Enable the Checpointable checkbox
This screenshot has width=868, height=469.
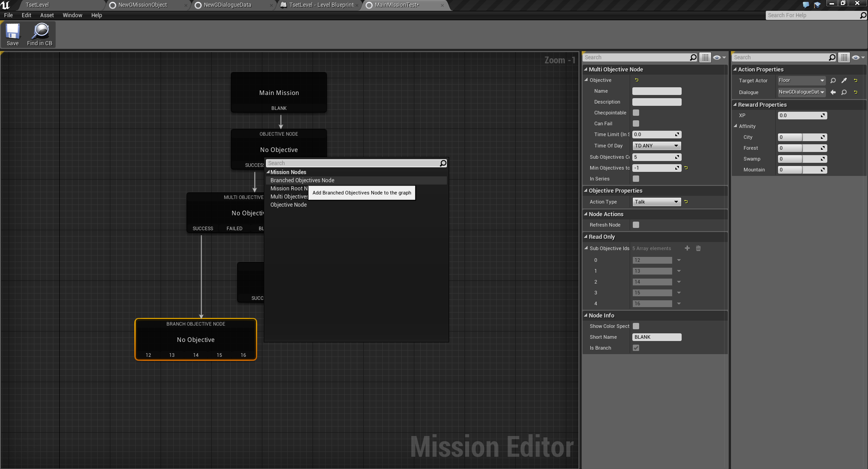click(636, 113)
